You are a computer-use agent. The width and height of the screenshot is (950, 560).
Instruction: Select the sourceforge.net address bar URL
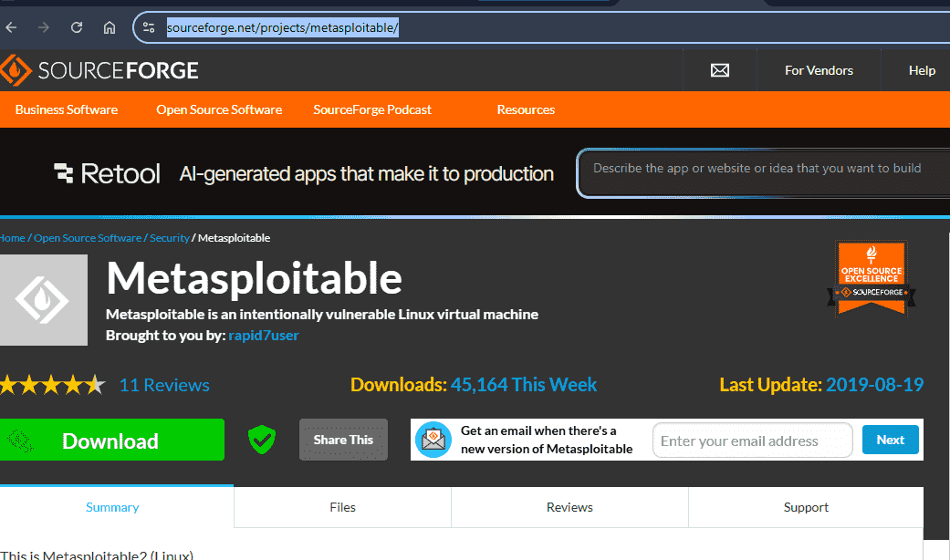click(x=282, y=28)
